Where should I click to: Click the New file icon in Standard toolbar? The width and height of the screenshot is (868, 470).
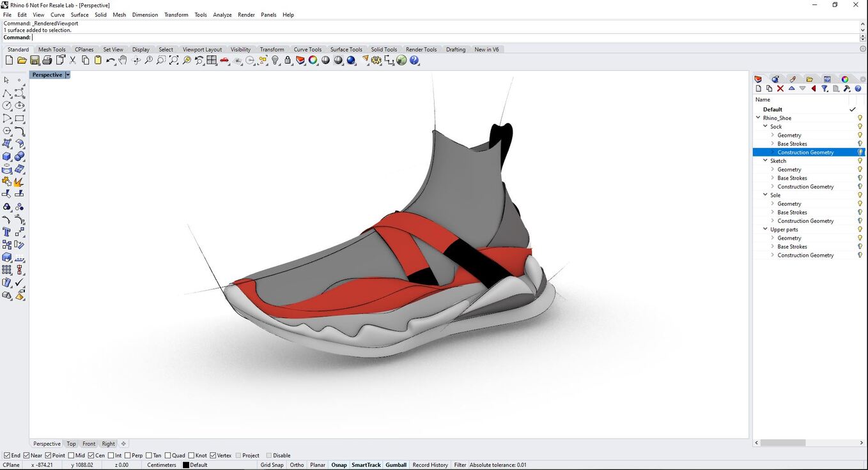coord(9,60)
